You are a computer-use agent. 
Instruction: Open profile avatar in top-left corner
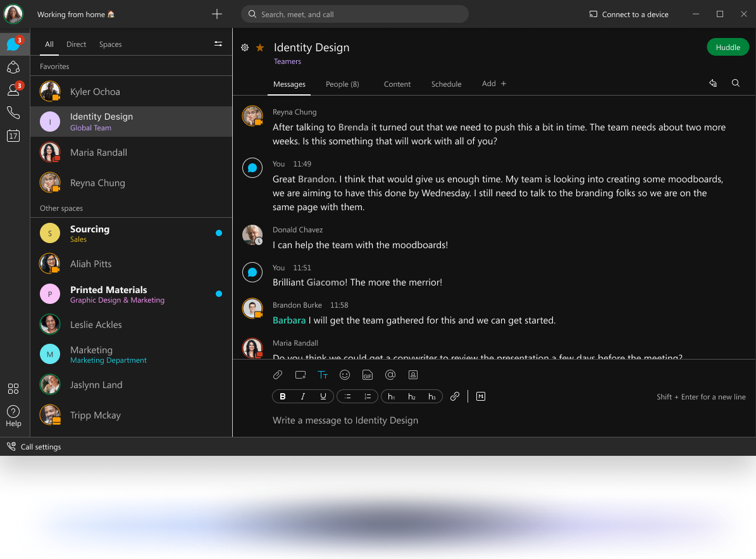click(x=13, y=14)
